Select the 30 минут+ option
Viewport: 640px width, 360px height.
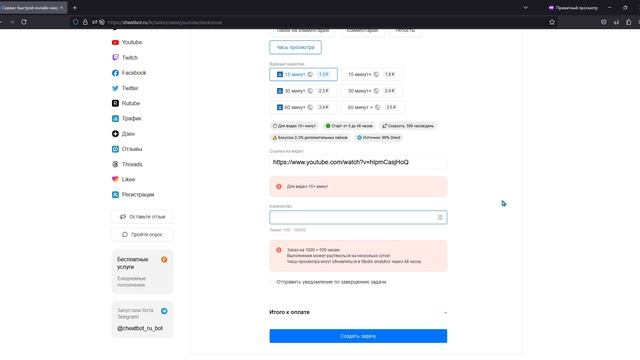[372, 91]
